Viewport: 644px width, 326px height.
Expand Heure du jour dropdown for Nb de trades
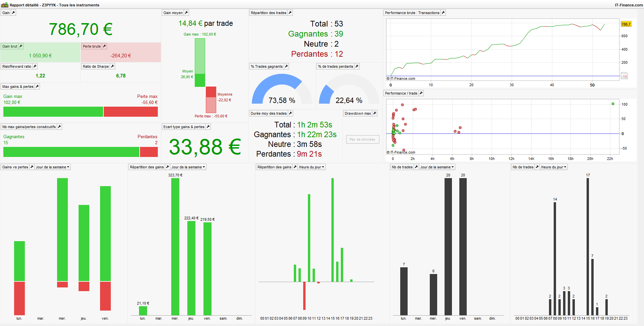tap(554, 167)
